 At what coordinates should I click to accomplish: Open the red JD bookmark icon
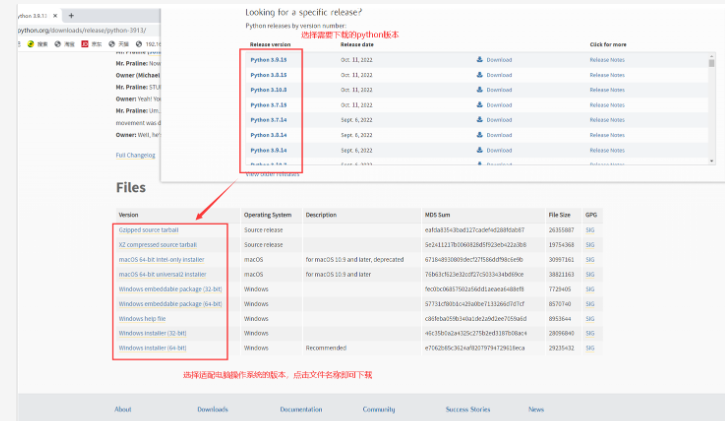tap(85, 44)
